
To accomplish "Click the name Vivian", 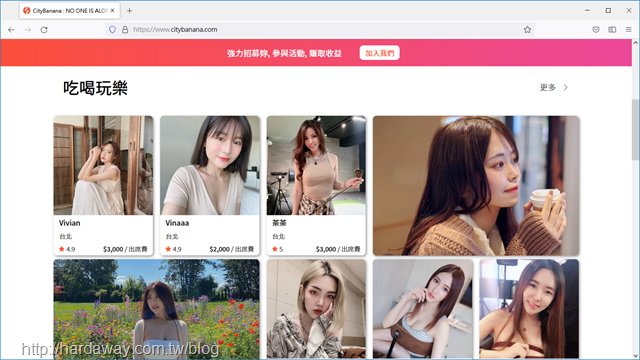I will (x=69, y=223).
